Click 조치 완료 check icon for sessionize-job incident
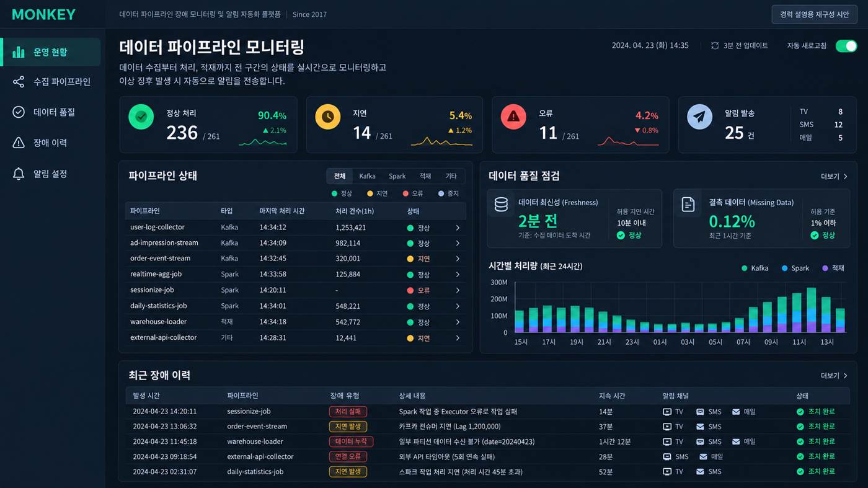Viewport: 868px width, 488px height. pyautogui.click(x=800, y=412)
